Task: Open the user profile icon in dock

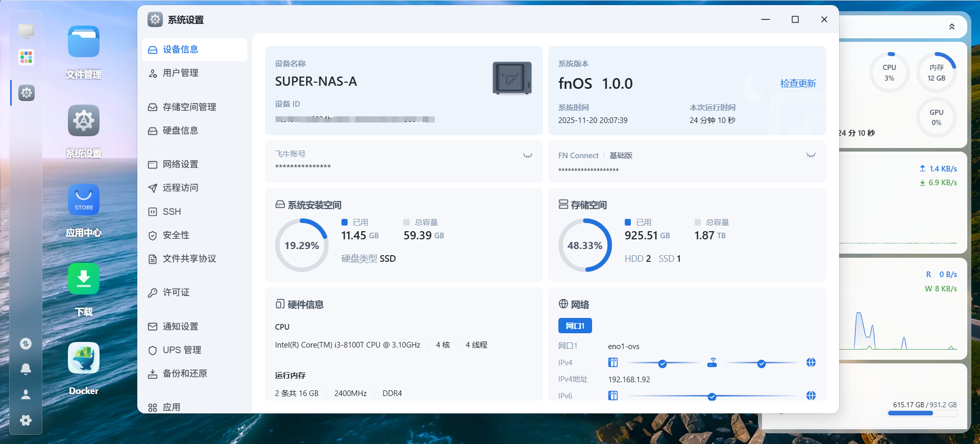Action: 26,394
